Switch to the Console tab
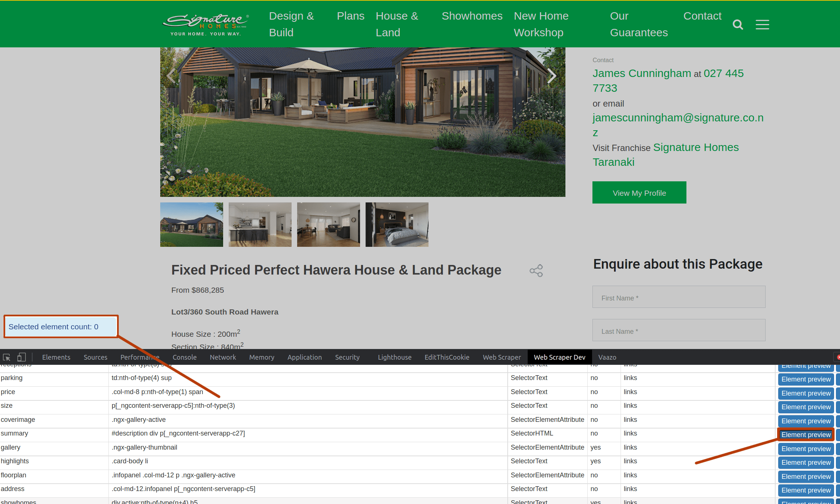 pos(184,357)
